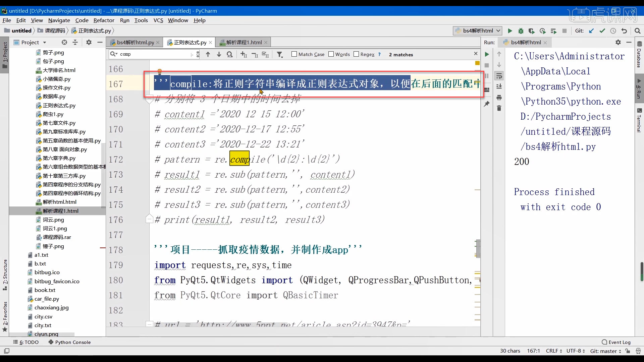Viewport: 644px width, 362px height.
Task: Clear all Run console output
Action: click(499, 108)
